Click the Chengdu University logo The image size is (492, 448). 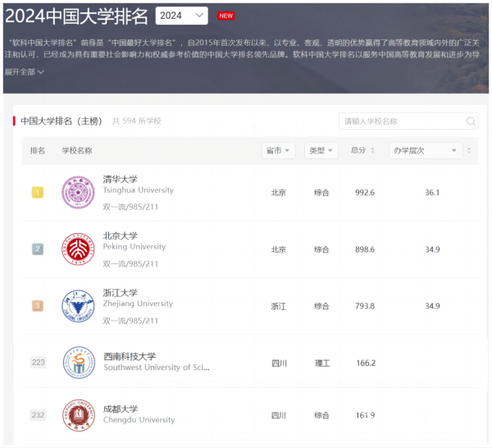(x=79, y=415)
